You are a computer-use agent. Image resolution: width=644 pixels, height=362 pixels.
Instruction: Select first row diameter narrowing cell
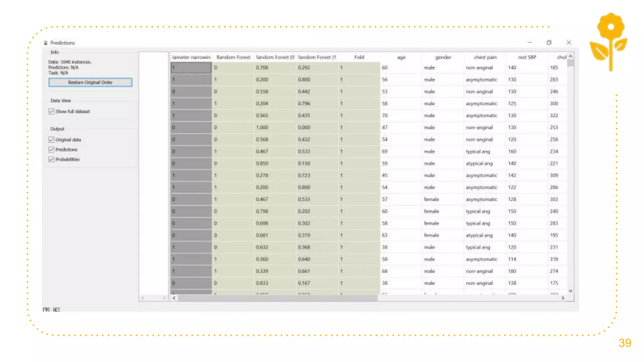[191, 68]
